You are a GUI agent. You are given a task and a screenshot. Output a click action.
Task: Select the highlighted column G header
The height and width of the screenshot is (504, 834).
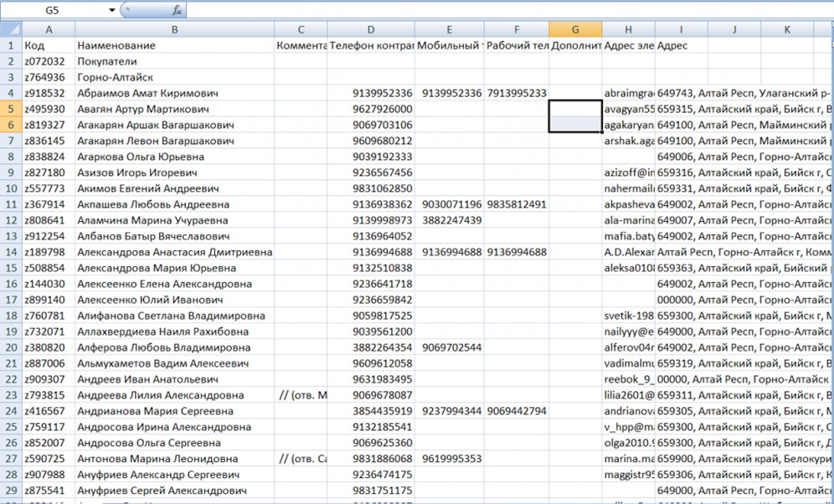[x=575, y=29]
